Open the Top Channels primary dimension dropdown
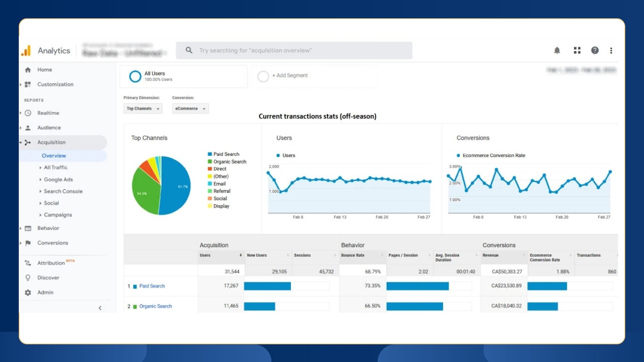Screen dimensions: 644x362 coord(143,109)
